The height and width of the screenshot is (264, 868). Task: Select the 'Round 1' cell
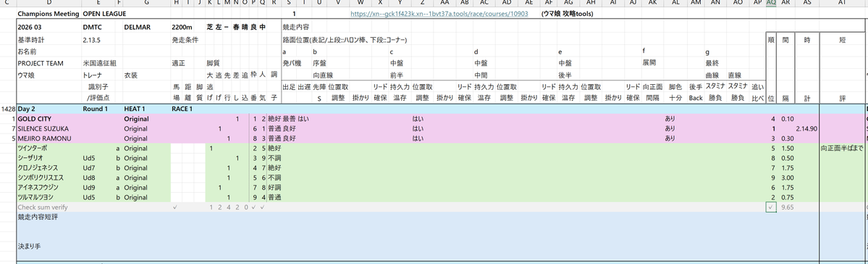[96, 110]
